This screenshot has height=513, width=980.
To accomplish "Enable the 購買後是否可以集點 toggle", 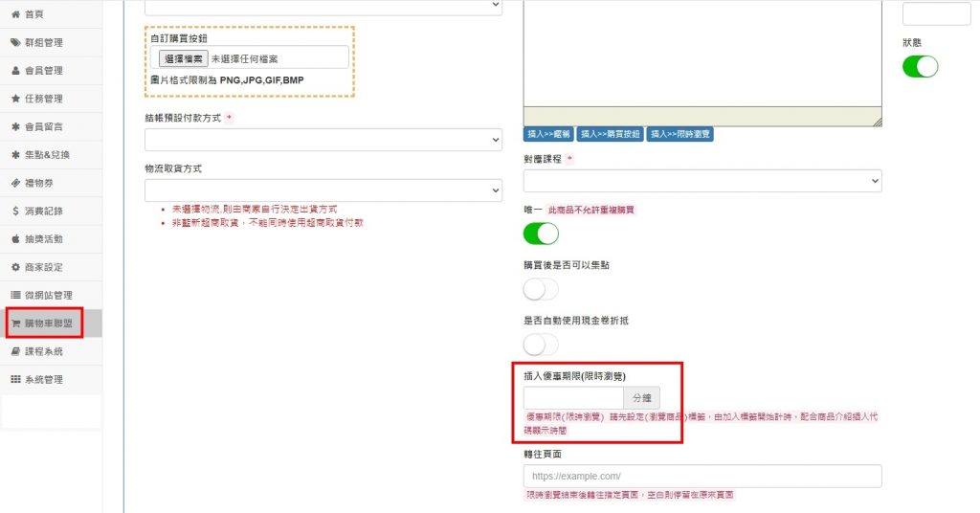I will [x=541, y=289].
